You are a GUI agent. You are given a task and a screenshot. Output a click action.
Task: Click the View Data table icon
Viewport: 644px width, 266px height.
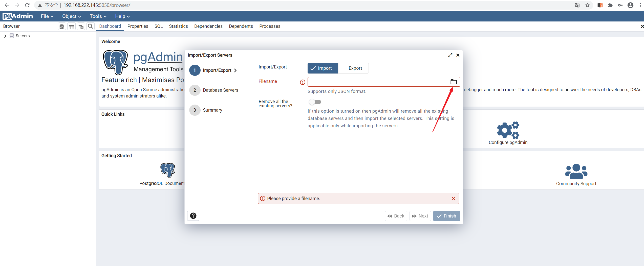[x=71, y=27]
